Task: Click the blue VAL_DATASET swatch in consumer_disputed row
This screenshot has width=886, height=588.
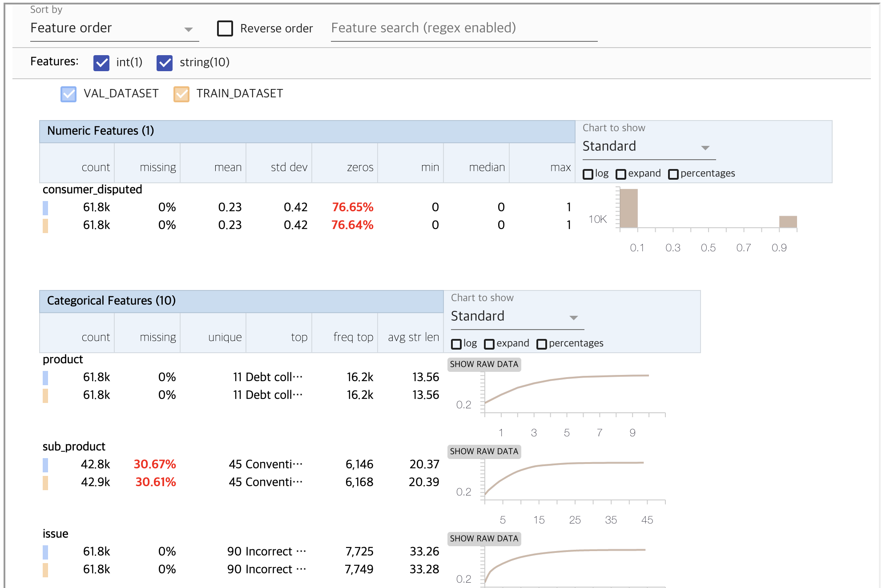Action: tap(45, 208)
